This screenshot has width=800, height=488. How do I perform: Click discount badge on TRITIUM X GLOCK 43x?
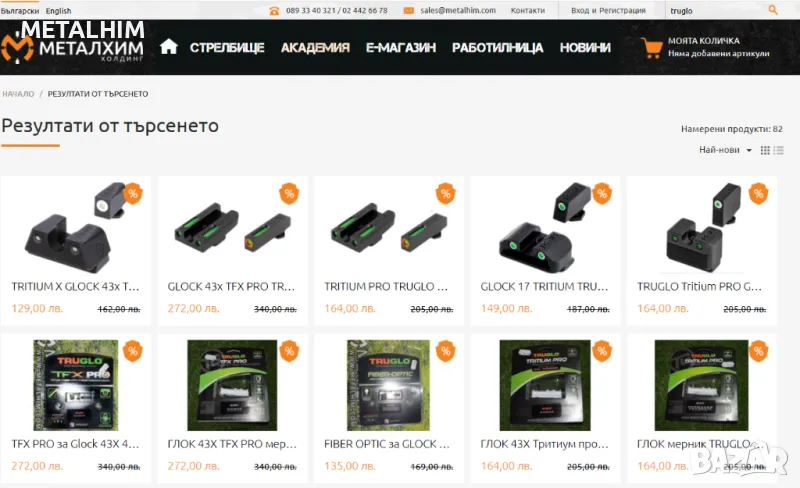[133, 193]
